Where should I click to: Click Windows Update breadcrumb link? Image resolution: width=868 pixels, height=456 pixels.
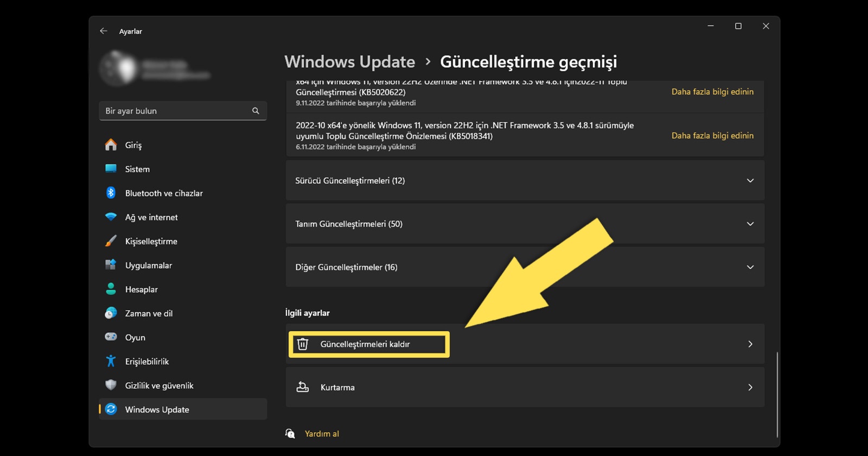350,61
